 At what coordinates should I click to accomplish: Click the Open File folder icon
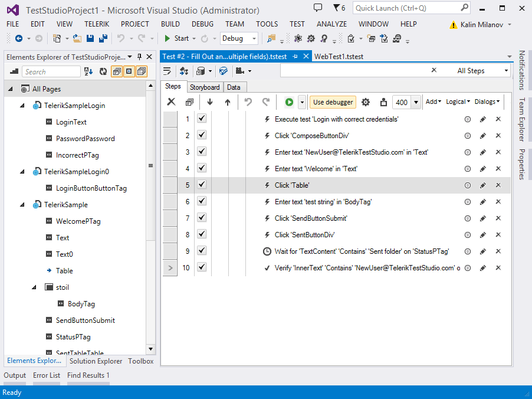[x=77, y=39]
